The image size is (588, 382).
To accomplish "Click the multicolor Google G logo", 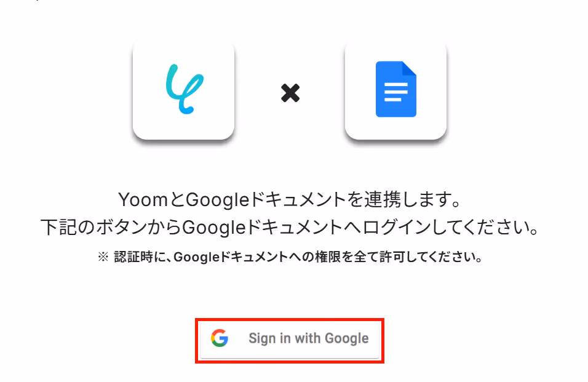I will pyautogui.click(x=220, y=338).
